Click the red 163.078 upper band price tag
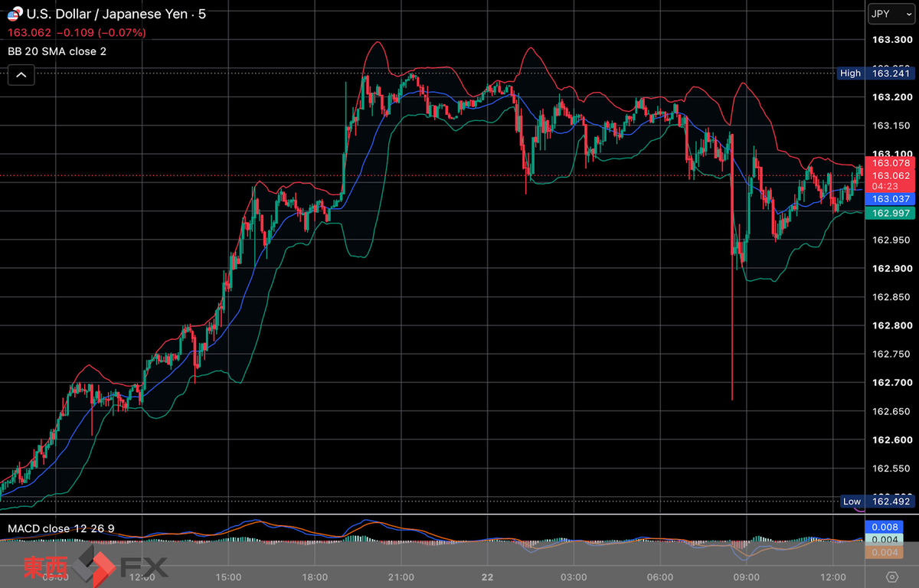Screen dimensions: 919x588 tap(889, 163)
